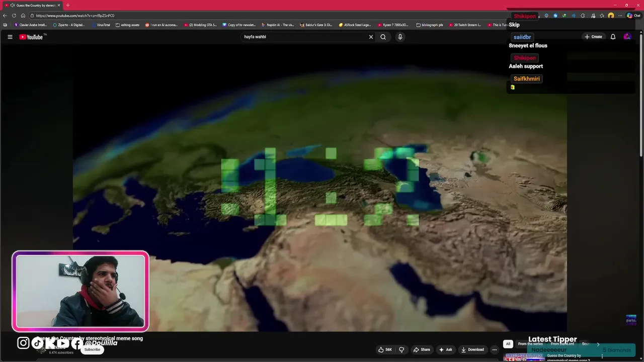
Task: Open 'I run an AI automa...' bookmark
Action: pos(162,25)
